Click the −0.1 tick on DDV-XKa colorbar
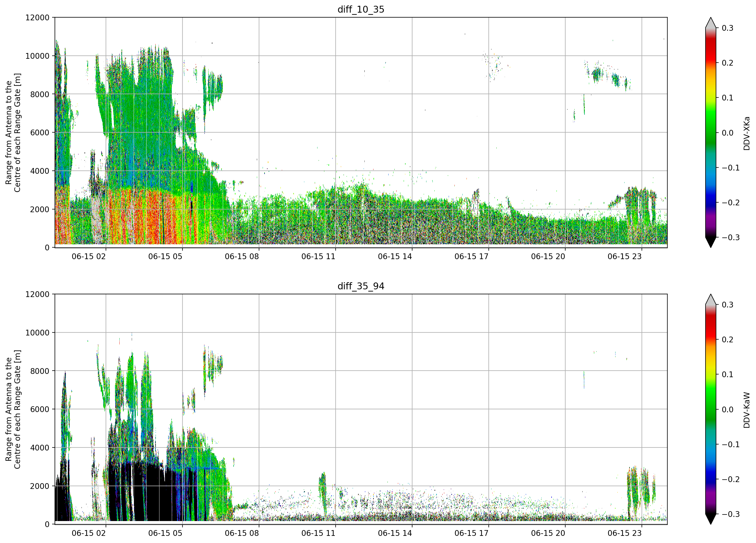756x543 pixels. (x=731, y=168)
